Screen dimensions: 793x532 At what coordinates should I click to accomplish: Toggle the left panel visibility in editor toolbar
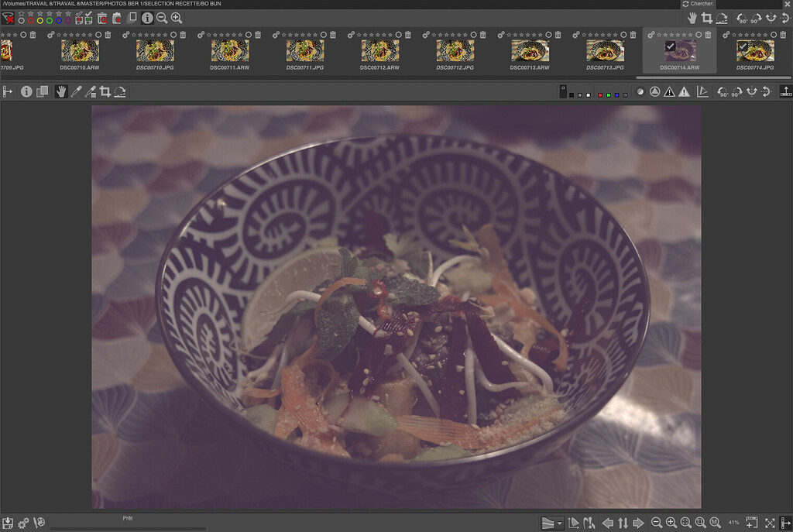pos(8,91)
